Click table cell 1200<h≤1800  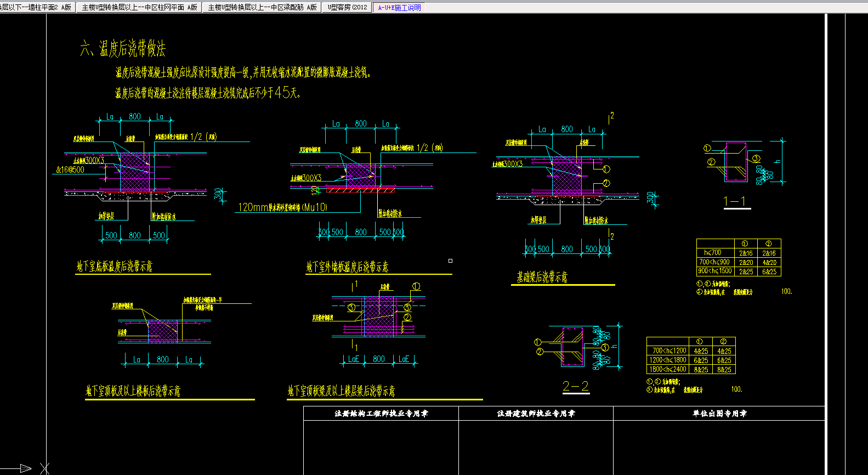pos(668,360)
